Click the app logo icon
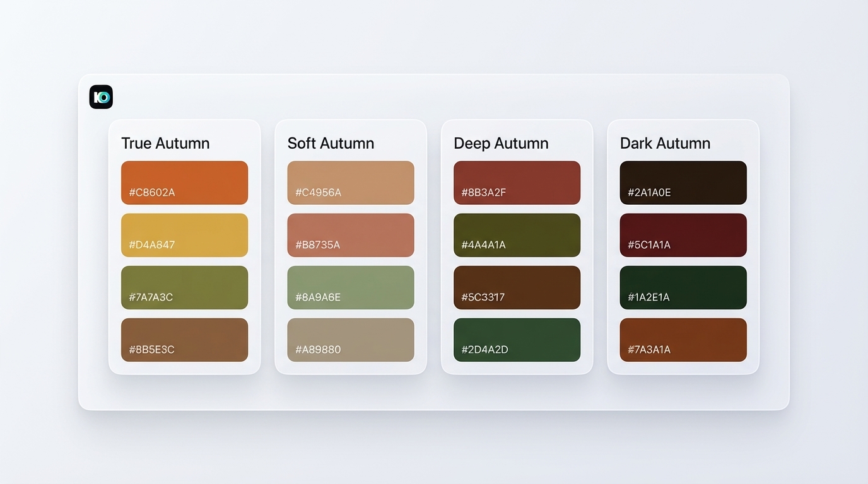This screenshot has height=484, width=868. pyautogui.click(x=100, y=96)
